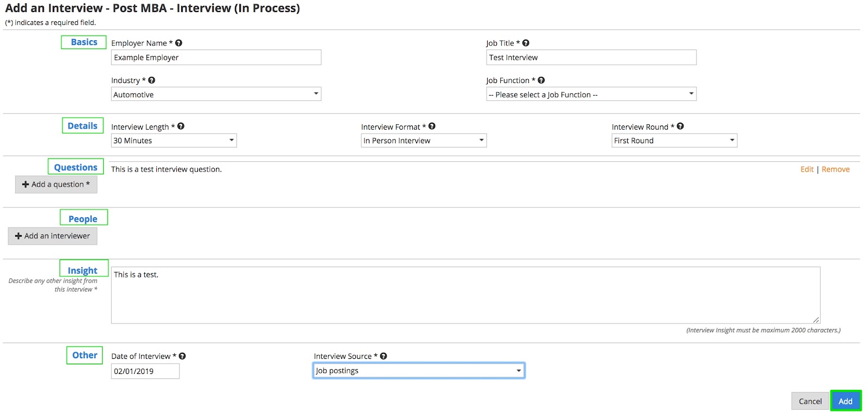The image size is (868, 412).
Task: Click Edit link for the test question
Action: [x=807, y=169]
